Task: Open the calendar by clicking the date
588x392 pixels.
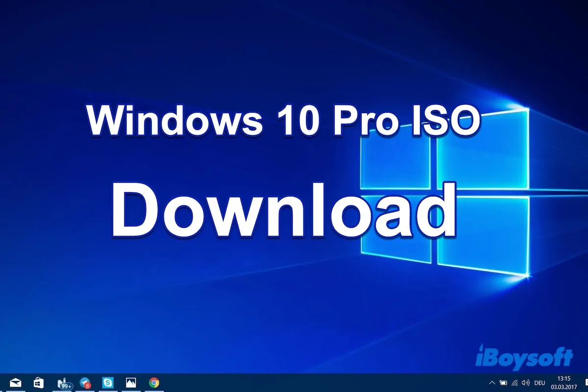Action: (x=564, y=386)
